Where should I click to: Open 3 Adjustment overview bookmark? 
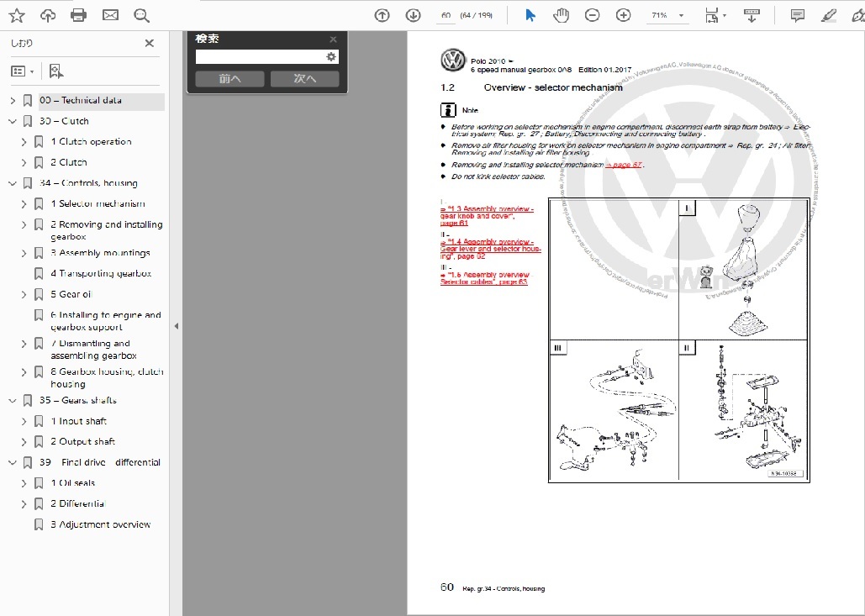click(100, 524)
